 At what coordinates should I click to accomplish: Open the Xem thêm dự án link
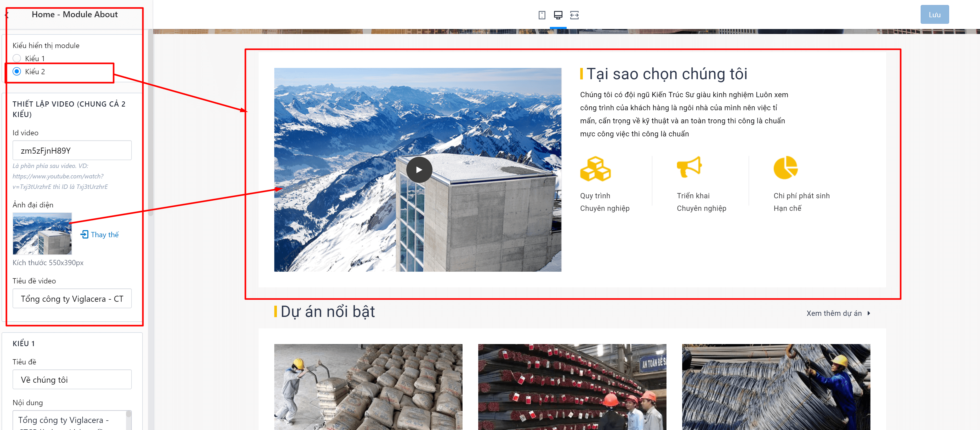click(x=834, y=313)
